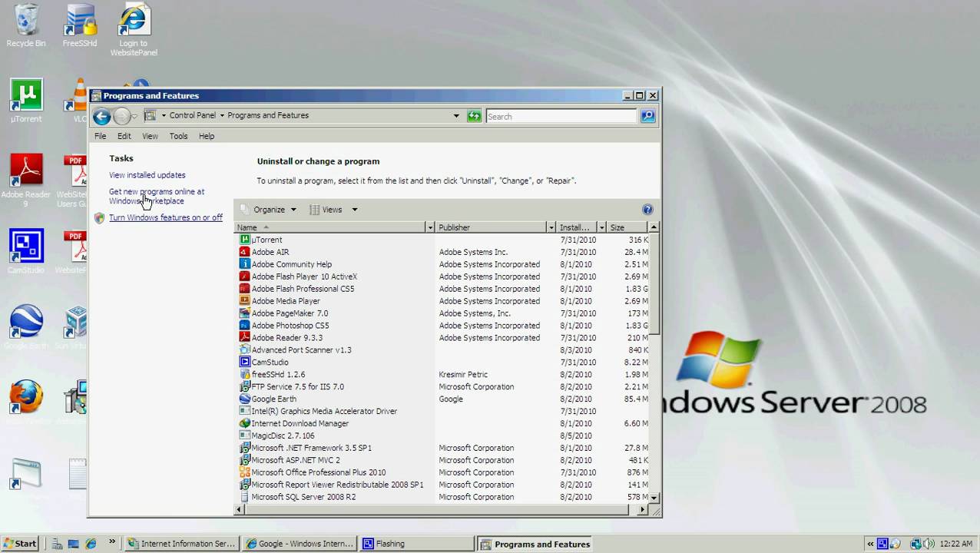Viewport: 980px width, 553px height.
Task: Open the Views dropdown arrow
Action: 354,210
